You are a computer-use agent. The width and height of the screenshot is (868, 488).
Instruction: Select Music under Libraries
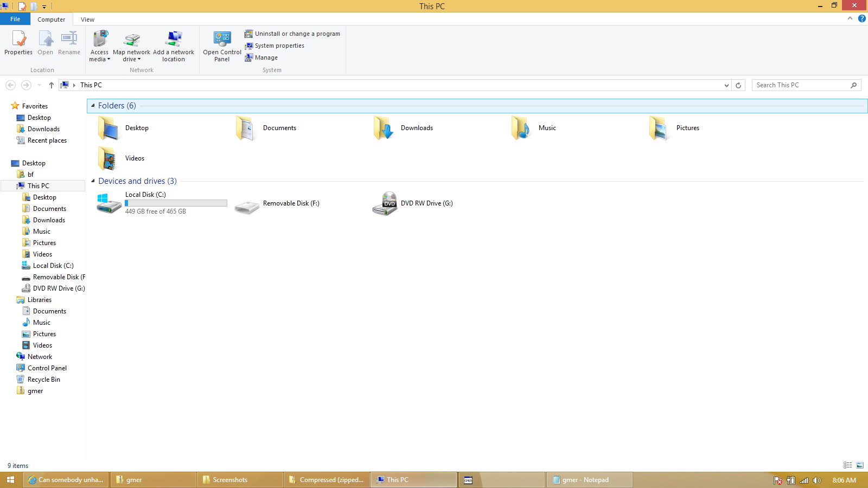click(42, 323)
